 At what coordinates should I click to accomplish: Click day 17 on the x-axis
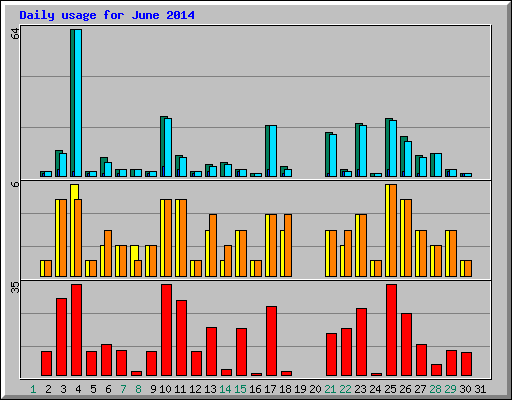(270, 389)
